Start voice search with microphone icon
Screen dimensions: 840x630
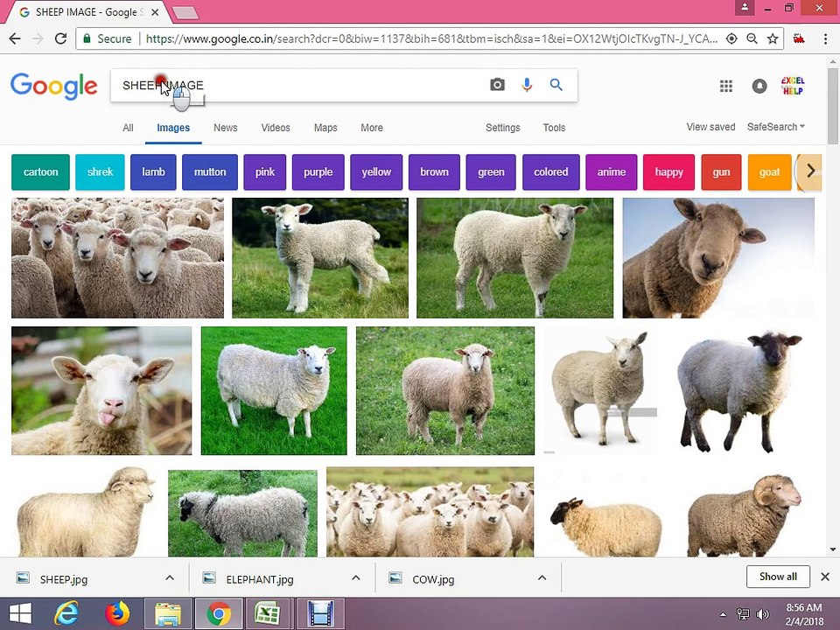(x=527, y=85)
